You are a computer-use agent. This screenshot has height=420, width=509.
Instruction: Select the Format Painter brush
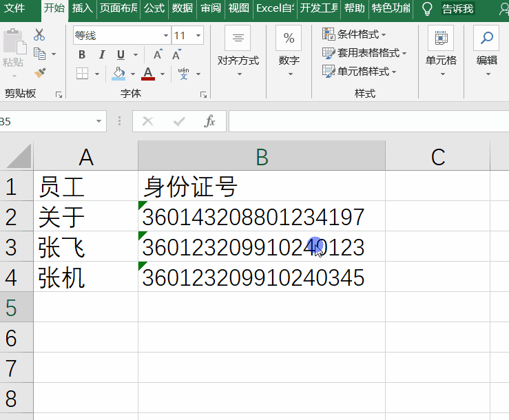tap(40, 73)
